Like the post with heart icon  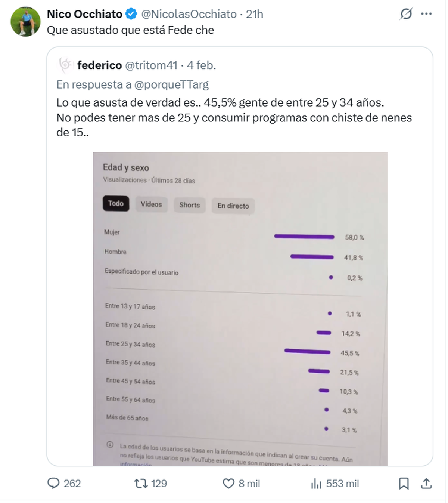click(228, 483)
